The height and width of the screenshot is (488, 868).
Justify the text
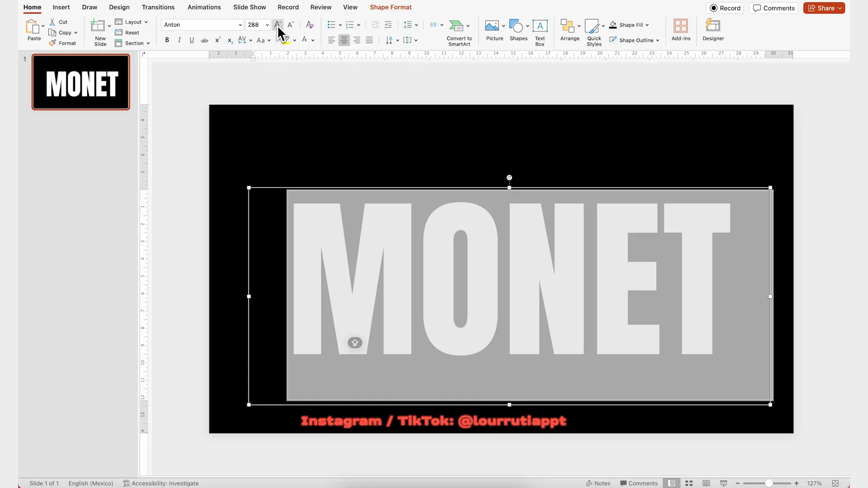[369, 40]
